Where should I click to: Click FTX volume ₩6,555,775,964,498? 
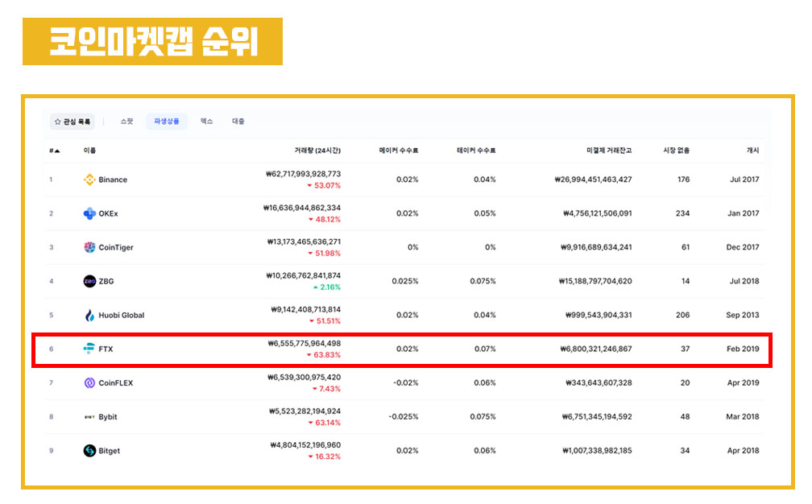tap(304, 344)
